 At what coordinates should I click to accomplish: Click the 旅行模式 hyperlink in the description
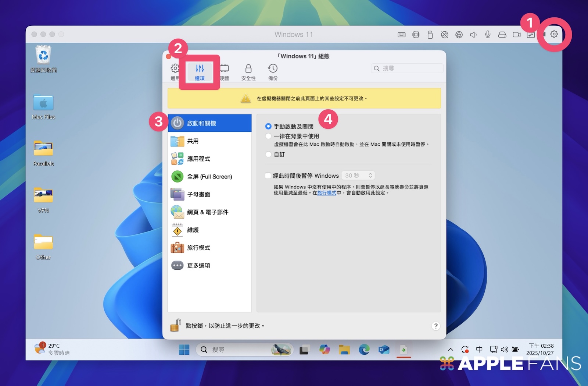coord(327,193)
